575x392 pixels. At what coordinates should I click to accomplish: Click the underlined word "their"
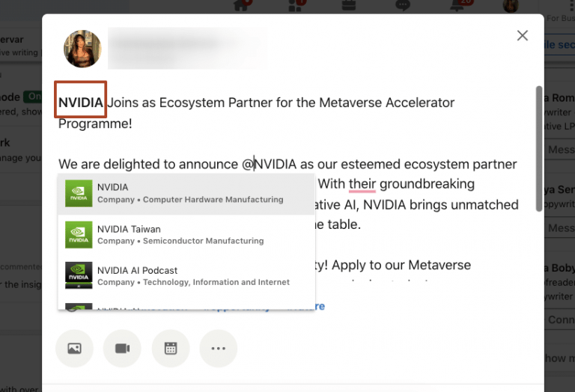[362, 184]
